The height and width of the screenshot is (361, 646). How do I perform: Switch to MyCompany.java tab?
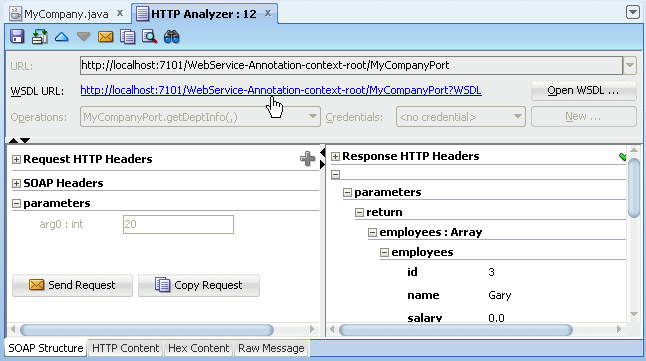click(x=66, y=14)
